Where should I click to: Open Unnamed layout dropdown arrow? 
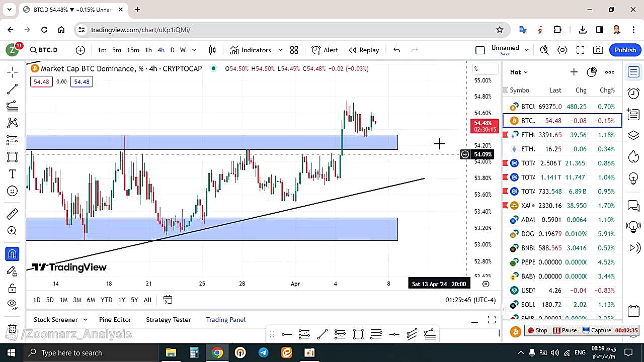[x=527, y=50]
